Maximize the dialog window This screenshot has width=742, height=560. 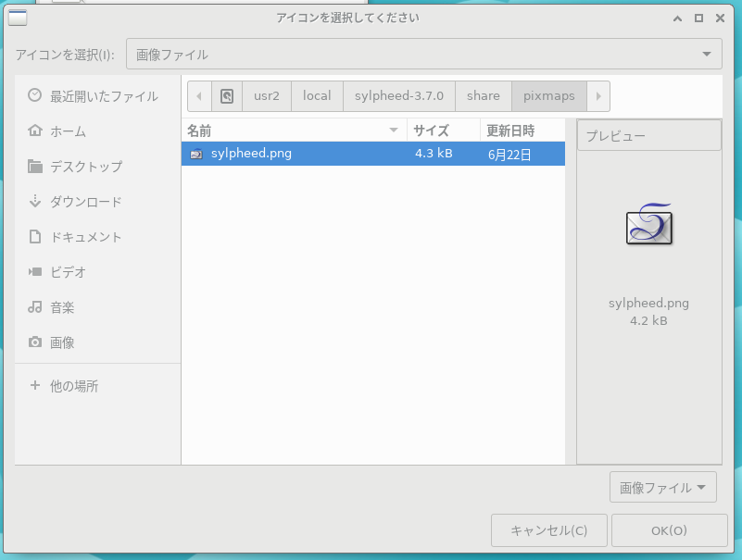(699, 19)
